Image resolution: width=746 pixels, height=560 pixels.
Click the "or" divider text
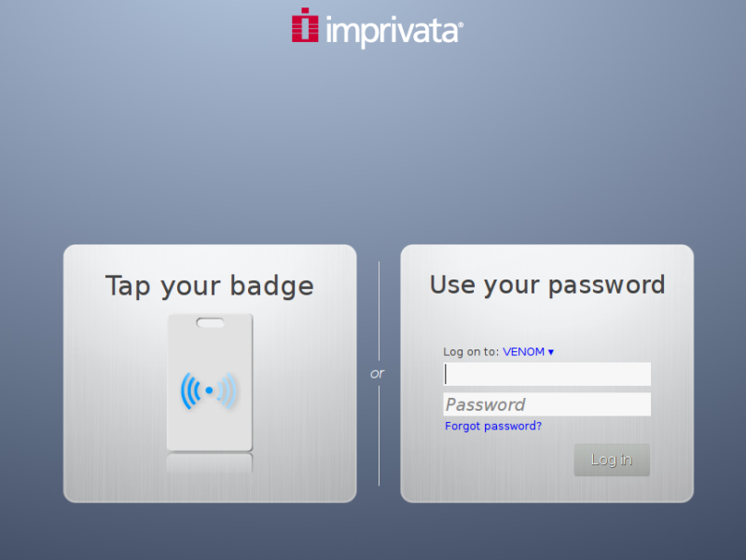(378, 374)
